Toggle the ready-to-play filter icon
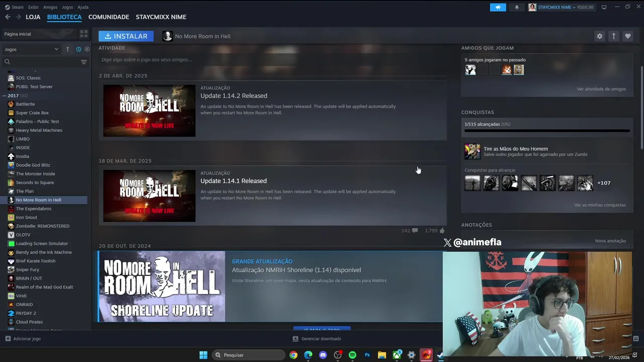The width and height of the screenshot is (644, 362). (87, 49)
